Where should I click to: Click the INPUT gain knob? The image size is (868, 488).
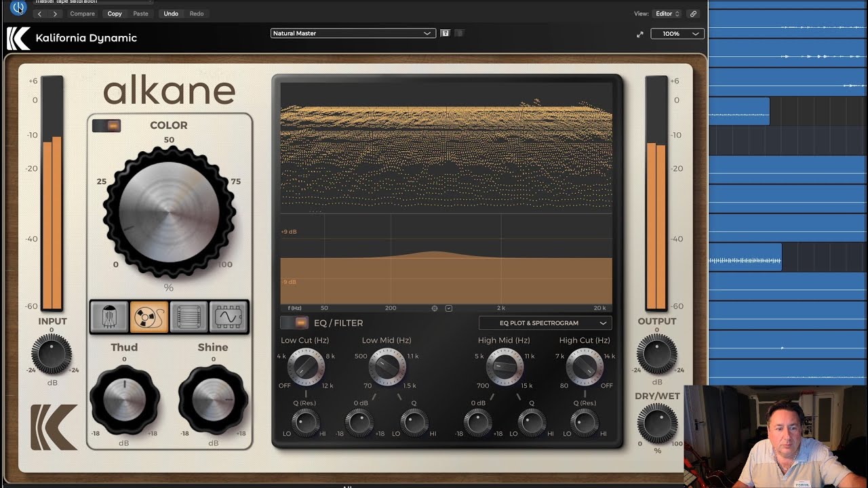click(52, 354)
